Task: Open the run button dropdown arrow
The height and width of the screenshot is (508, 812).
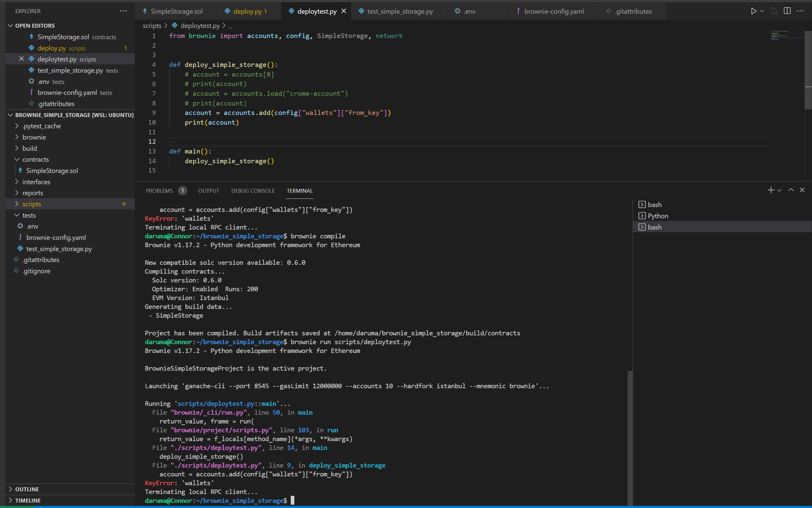Action: point(762,11)
